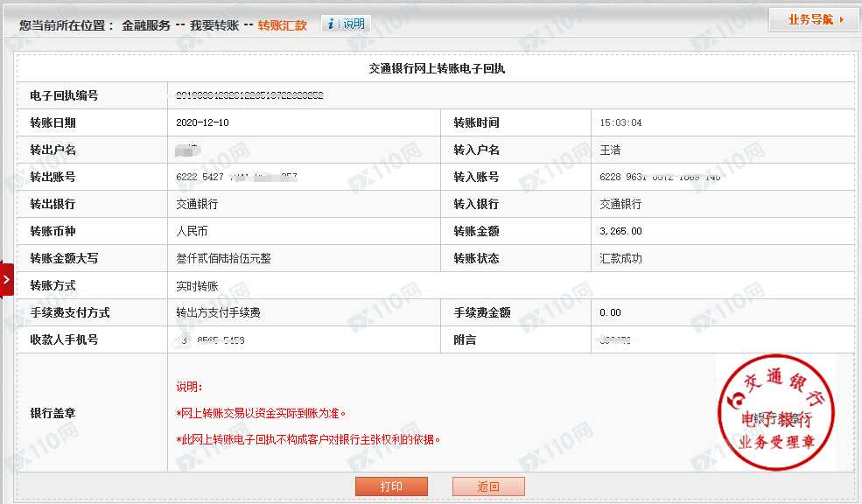Click the blue info icon beside 说明
Image resolution: width=862 pixels, height=504 pixels.
(x=331, y=24)
